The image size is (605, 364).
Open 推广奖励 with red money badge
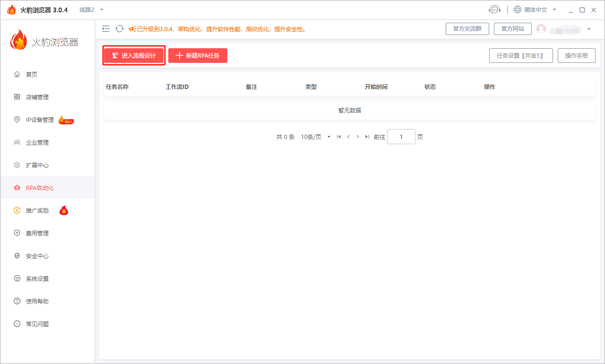[38, 210]
